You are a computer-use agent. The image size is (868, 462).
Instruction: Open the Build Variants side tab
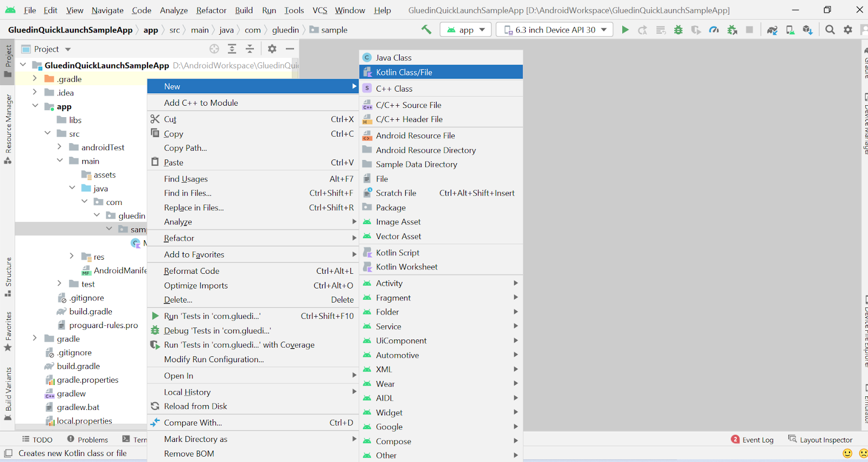8,394
